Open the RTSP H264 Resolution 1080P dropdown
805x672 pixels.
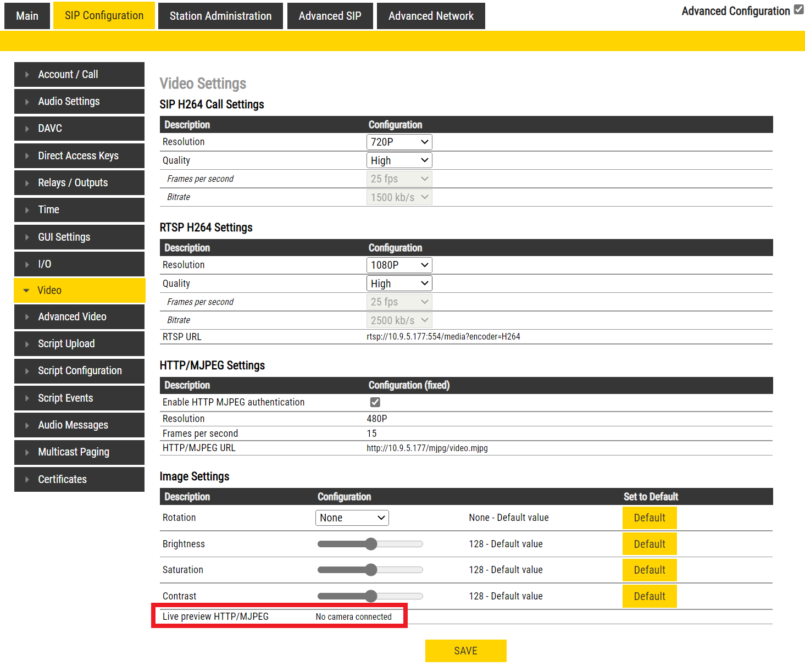pyautogui.click(x=399, y=265)
